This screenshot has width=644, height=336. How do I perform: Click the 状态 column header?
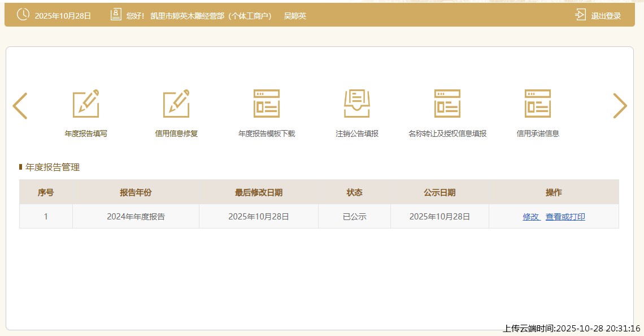point(354,192)
